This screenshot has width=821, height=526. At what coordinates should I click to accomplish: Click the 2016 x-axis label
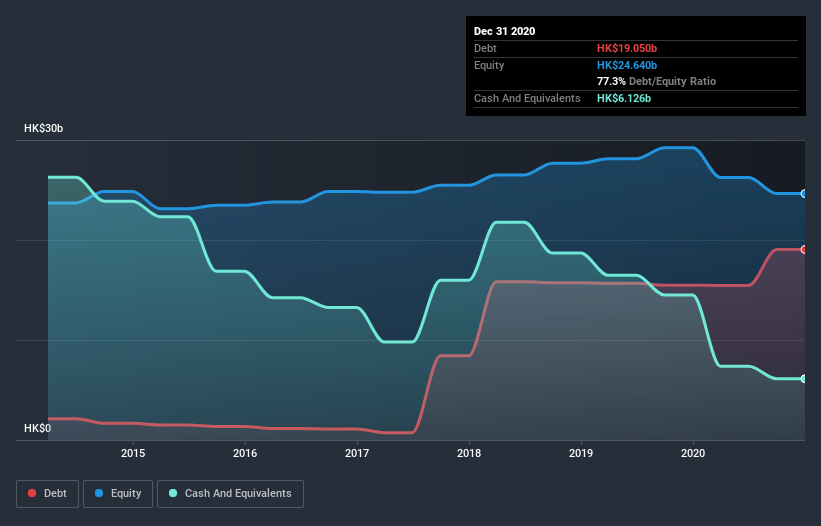click(x=245, y=453)
